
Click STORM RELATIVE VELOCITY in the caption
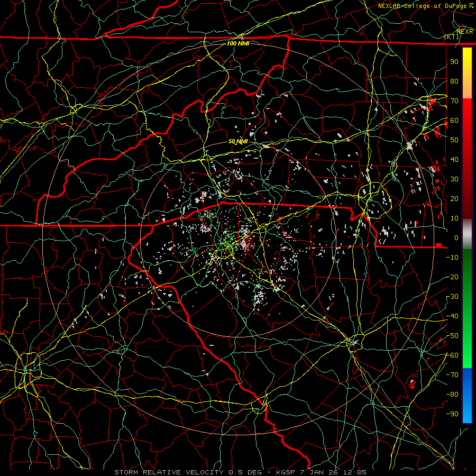[169, 472]
